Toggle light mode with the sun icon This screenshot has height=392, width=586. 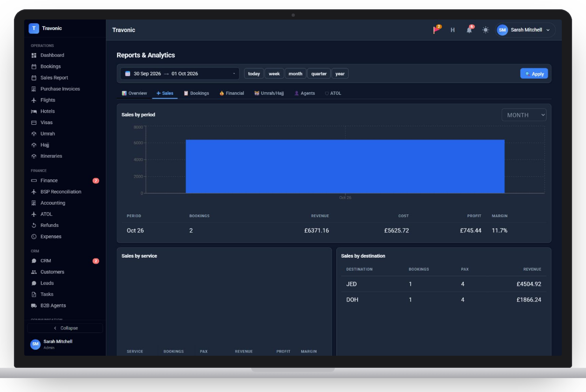click(x=486, y=30)
